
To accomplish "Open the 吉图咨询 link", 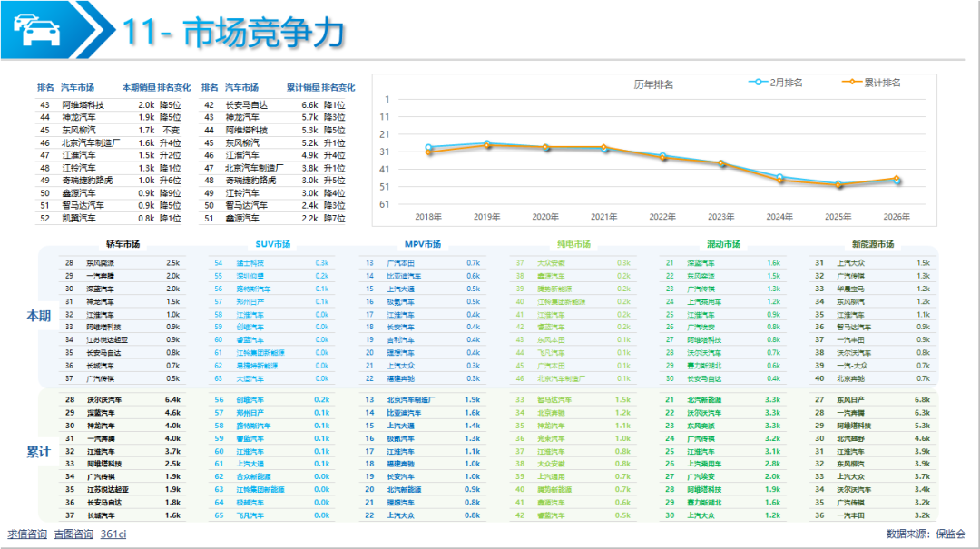I will [x=73, y=534].
